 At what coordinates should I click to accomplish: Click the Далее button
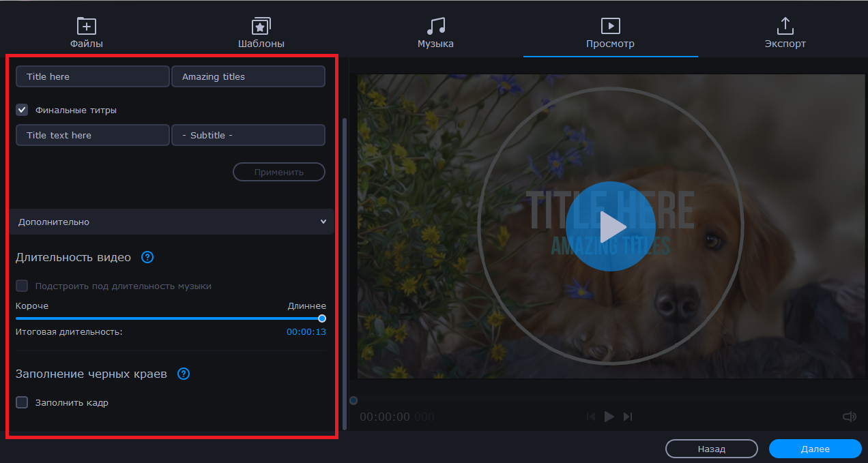(815, 449)
